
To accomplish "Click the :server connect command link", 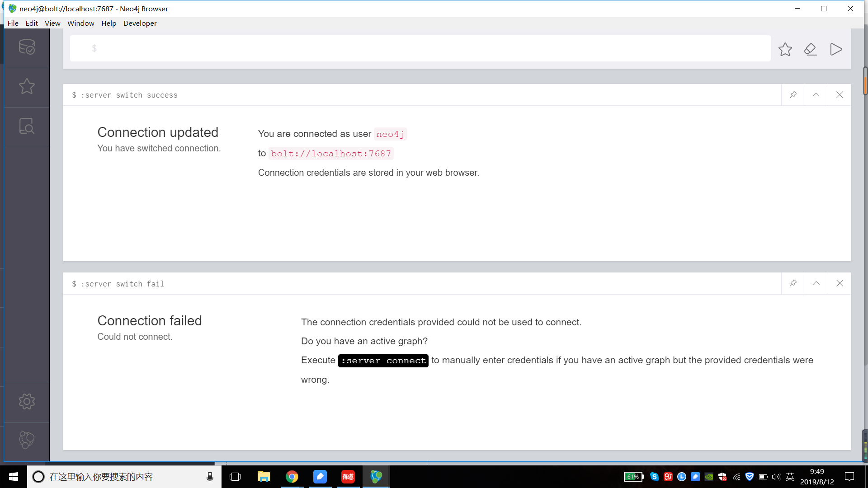I will click(x=383, y=361).
